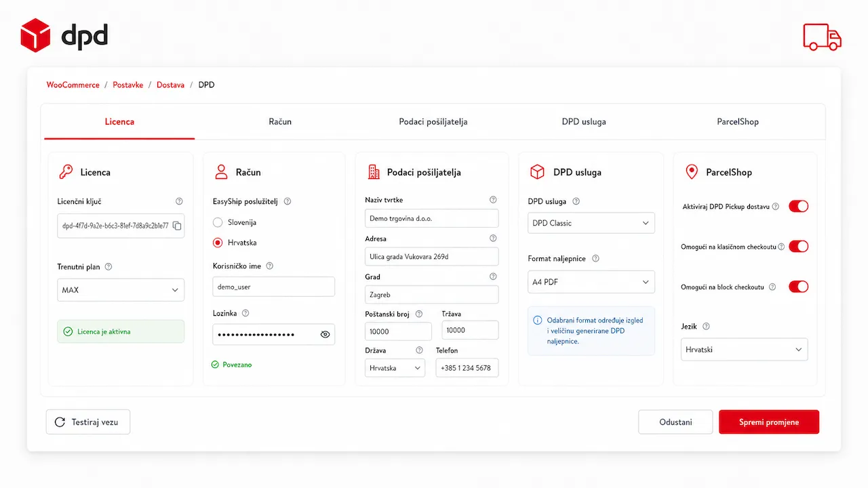
Task: Open the Lozinka help icon
Action: pos(245,313)
